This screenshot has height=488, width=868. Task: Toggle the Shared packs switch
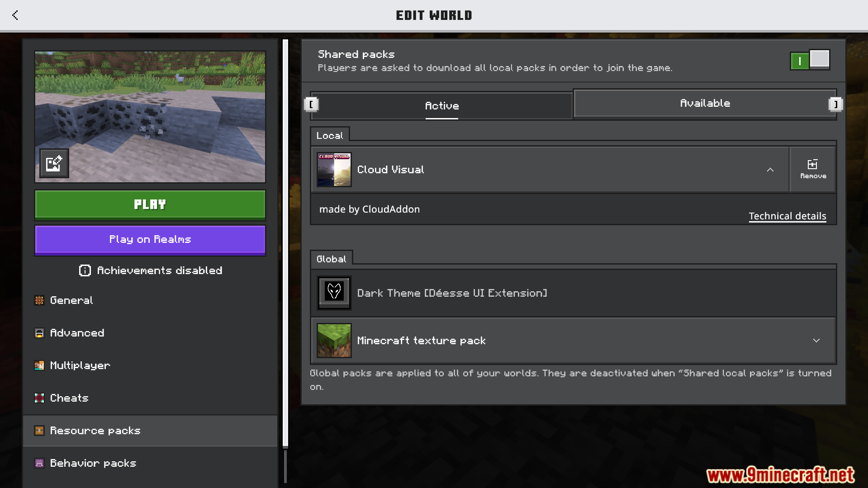pos(810,60)
